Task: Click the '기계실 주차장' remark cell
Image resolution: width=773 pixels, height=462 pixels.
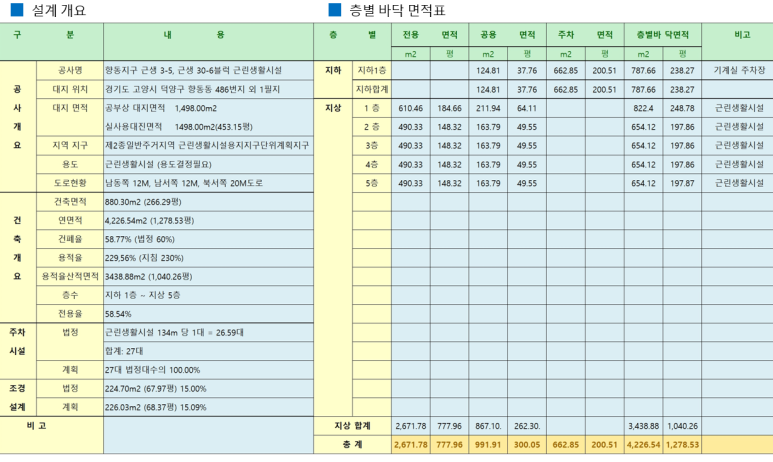Action: [x=738, y=71]
